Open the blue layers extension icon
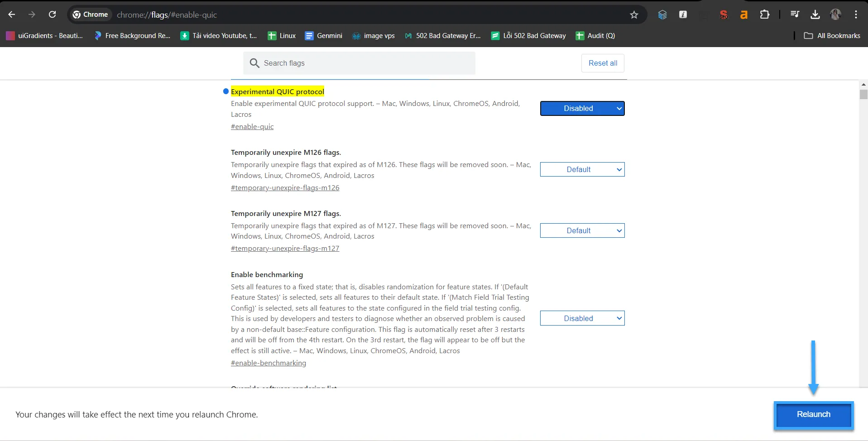This screenshot has width=868, height=441. [x=662, y=14]
